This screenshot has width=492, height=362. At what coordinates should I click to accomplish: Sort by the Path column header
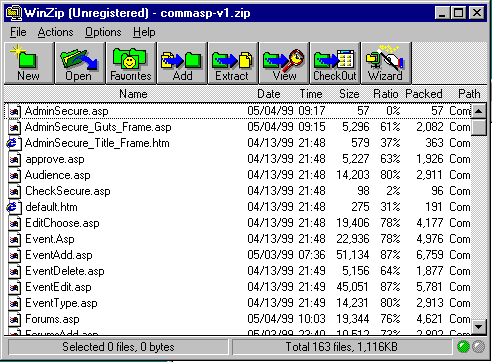pyautogui.click(x=469, y=94)
